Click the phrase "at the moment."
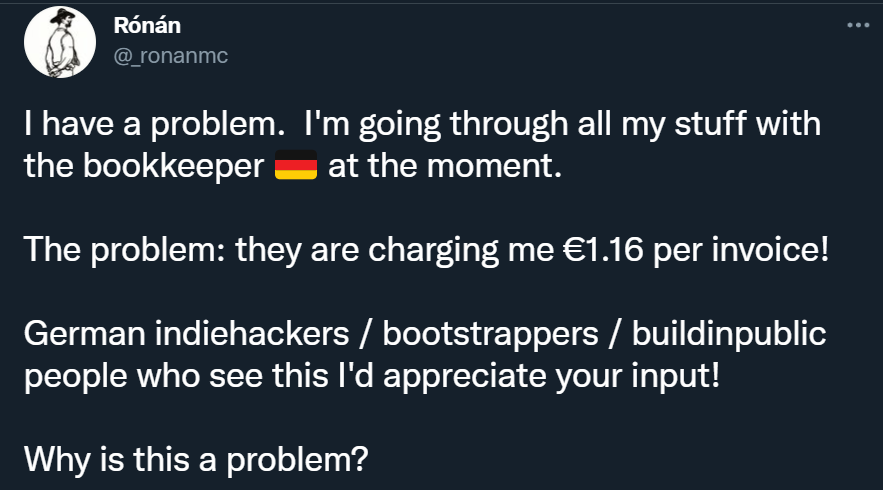 pyautogui.click(x=445, y=166)
